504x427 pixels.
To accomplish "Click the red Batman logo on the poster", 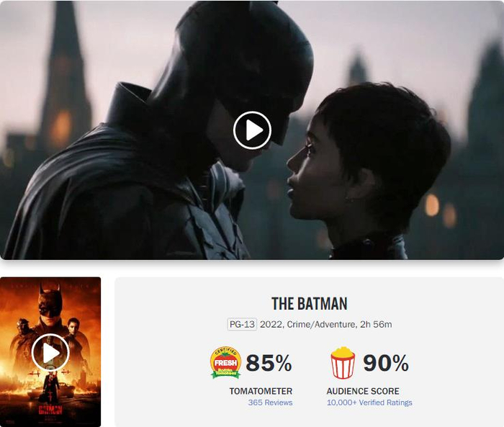I will coord(50,410).
